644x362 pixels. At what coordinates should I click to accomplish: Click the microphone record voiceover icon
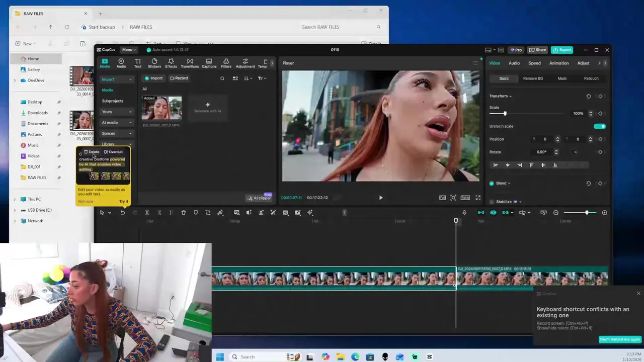click(464, 213)
